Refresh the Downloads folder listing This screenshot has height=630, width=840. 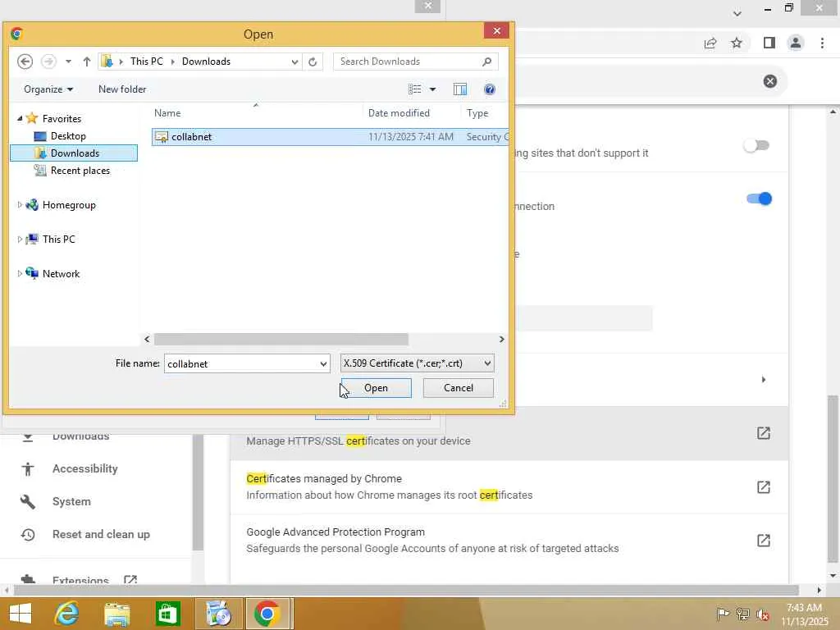(313, 62)
